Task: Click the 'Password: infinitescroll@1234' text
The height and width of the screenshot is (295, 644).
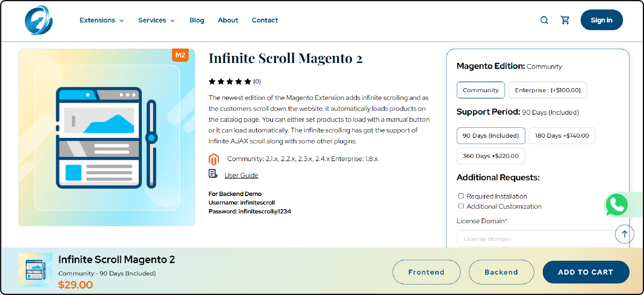Action: (x=250, y=211)
